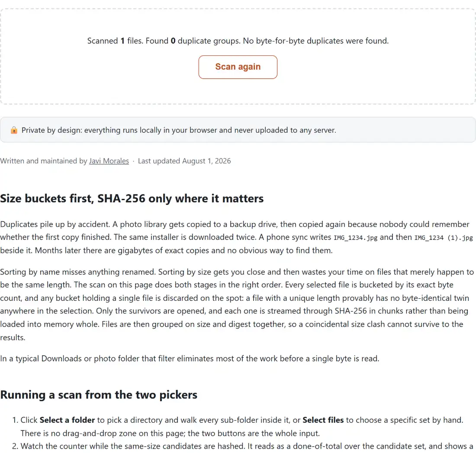Image resolution: width=476 pixels, height=453 pixels.
Task: Click the bold '0' duplicate groups count
Action: click(x=173, y=41)
